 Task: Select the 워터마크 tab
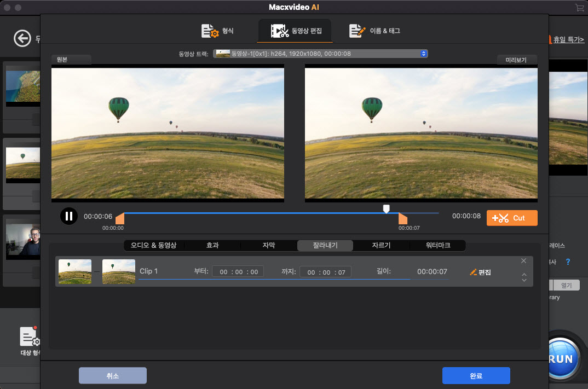point(437,245)
